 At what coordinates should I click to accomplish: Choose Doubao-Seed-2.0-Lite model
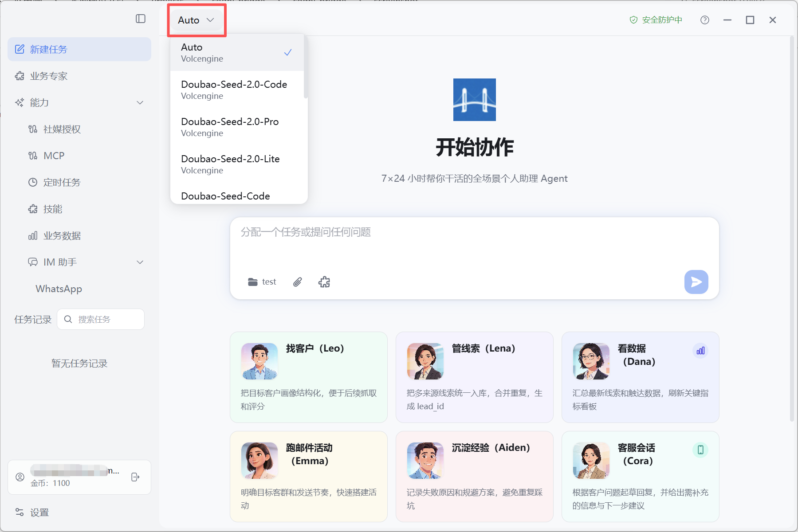(237, 164)
